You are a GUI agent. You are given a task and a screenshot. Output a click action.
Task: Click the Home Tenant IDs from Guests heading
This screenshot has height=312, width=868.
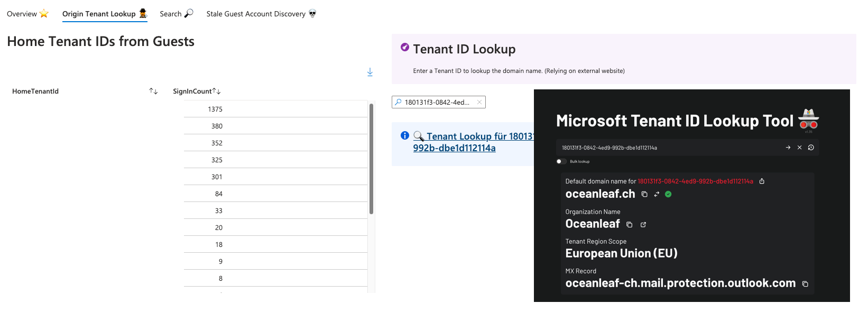[x=100, y=41]
